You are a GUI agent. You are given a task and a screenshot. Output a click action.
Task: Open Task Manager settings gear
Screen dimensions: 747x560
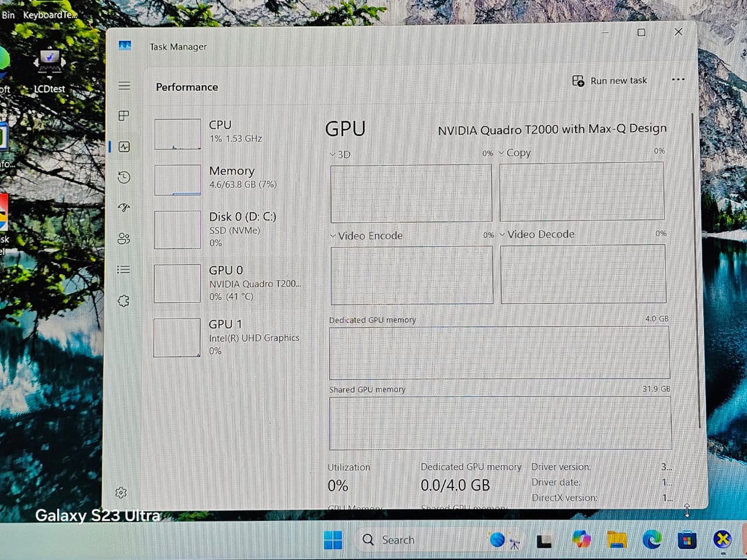click(121, 493)
